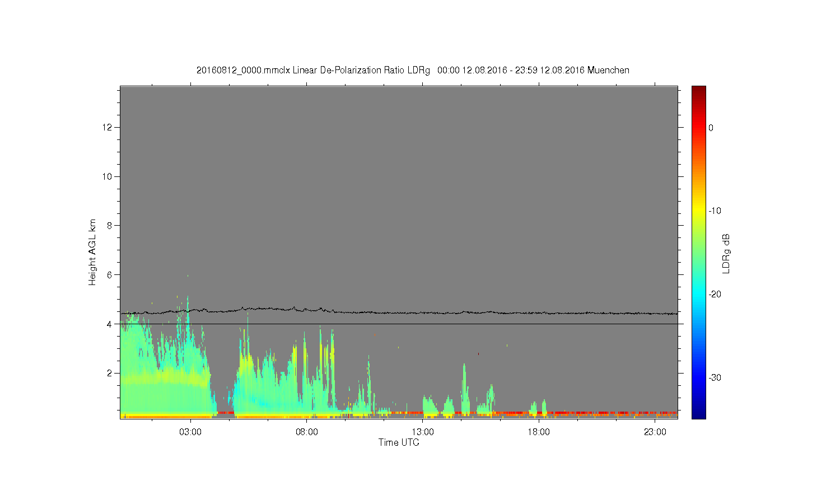Viewport: 840px width, 504px height.
Task: Click the plot title text starting 20160812_0000.mmclx
Action: pyautogui.click(x=413, y=71)
